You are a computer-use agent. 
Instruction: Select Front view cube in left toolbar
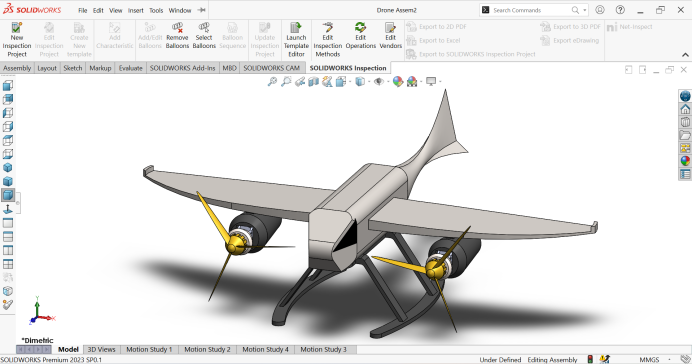8,86
